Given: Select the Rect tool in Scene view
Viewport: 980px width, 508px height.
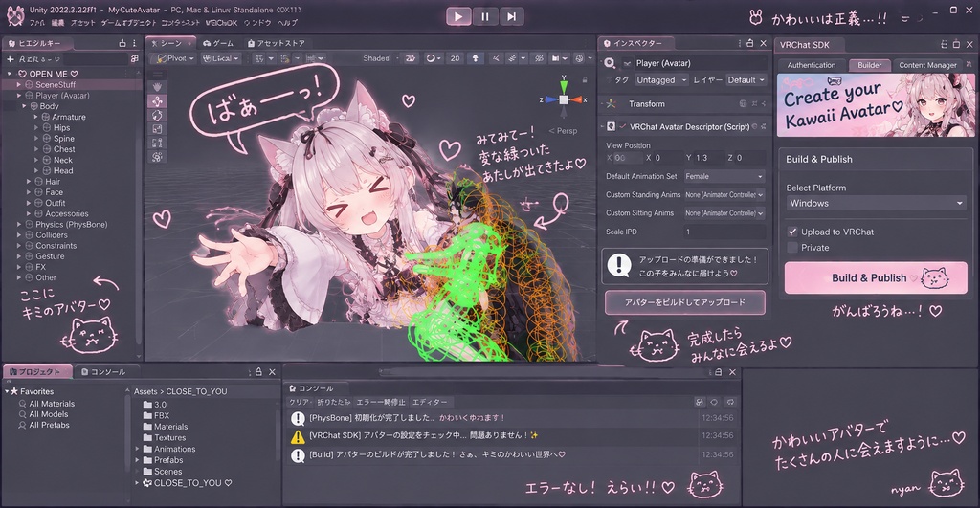Looking at the screenshot, I should click(x=157, y=143).
